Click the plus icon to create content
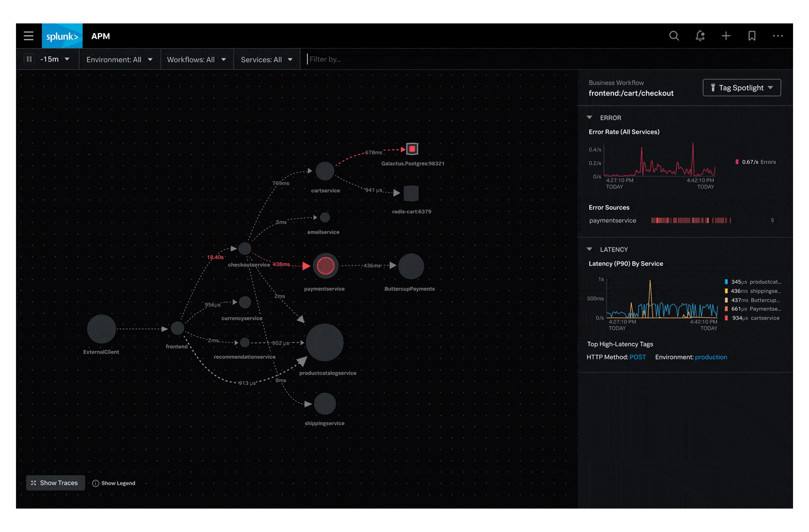Viewport: 809px width, 532px height. (x=725, y=36)
